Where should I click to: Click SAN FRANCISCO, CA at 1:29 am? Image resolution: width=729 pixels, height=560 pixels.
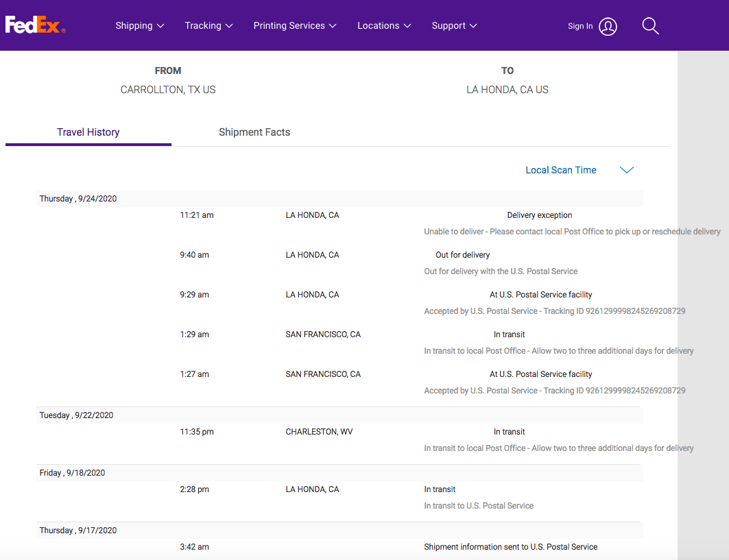click(x=323, y=334)
